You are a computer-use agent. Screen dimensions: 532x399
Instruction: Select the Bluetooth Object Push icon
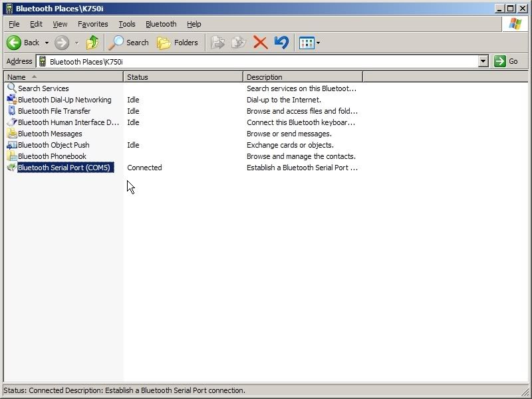coord(12,145)
